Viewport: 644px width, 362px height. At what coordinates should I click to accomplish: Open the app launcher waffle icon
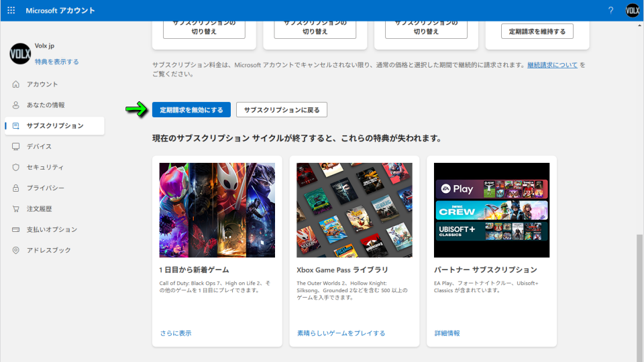pos(11,11)
